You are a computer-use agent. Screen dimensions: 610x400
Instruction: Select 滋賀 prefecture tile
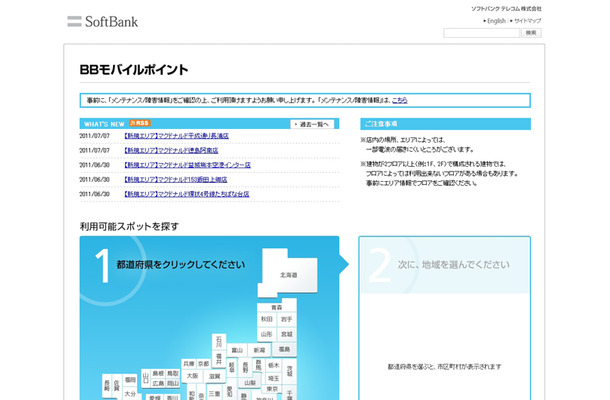click(x=215, y=376)
